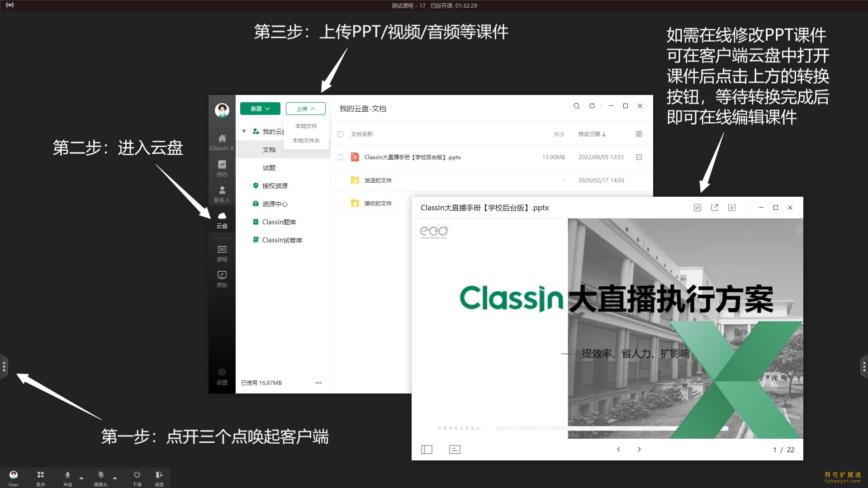This screenshot has width=868, height=488.
Task: Open 设置 settings in sidebar
Action: [x=222, y=376]
